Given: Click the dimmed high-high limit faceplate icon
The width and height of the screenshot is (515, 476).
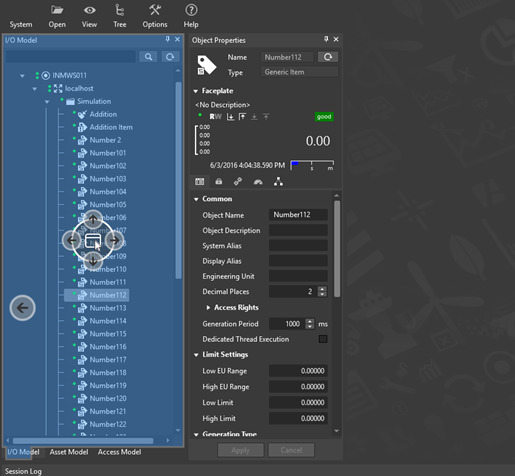Looking at the screenshot, I should 266,117.
